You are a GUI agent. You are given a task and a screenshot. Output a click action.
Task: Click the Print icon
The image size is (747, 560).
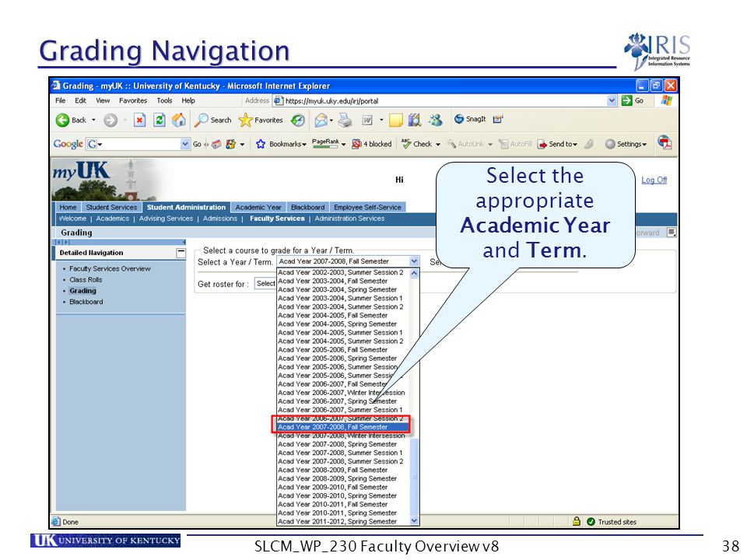(345, 120)
